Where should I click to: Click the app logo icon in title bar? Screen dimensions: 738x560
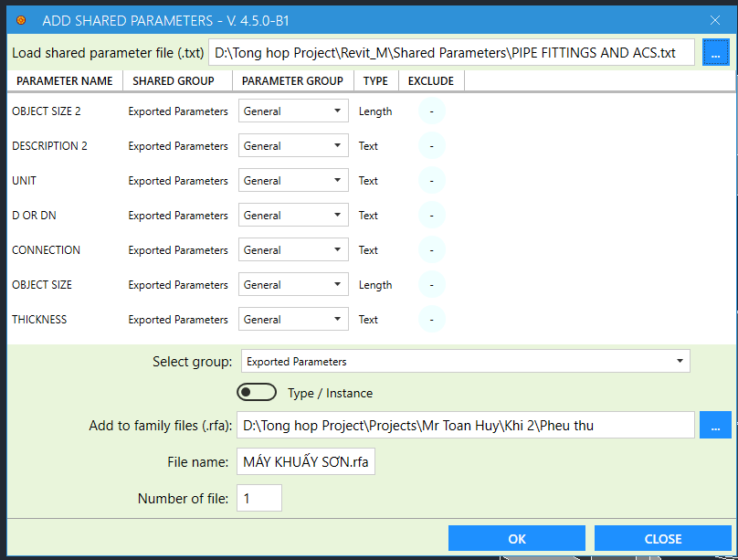tap(21, 19)
